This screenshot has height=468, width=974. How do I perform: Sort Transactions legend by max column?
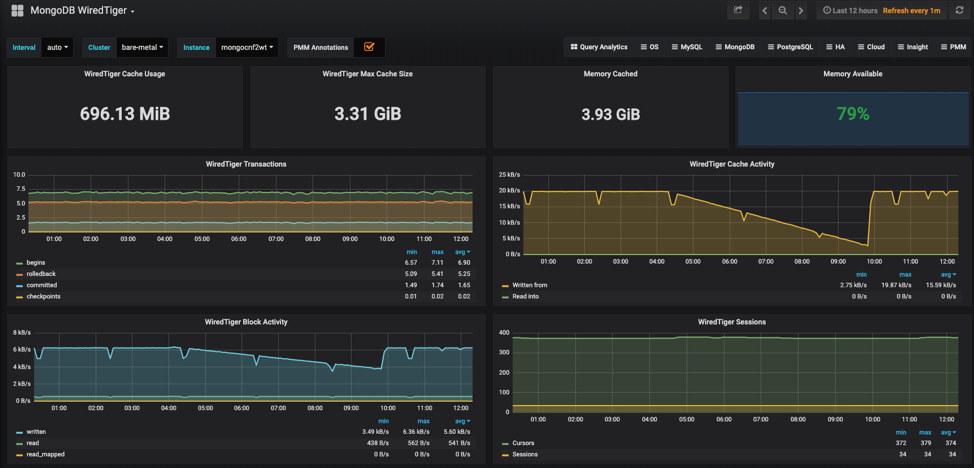pyautogui.click(x=437, y=252)
